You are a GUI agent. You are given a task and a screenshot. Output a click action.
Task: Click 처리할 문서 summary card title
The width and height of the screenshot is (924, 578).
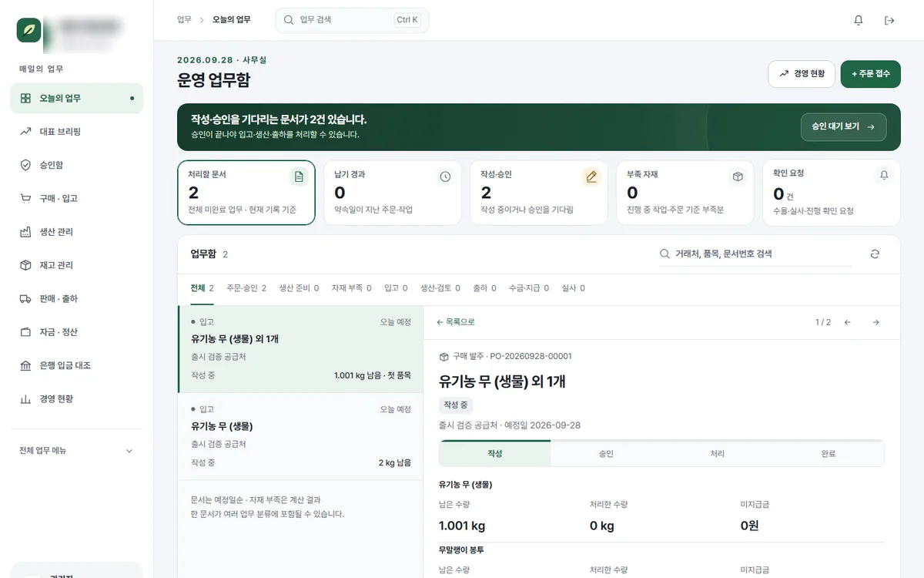(207, 174)
